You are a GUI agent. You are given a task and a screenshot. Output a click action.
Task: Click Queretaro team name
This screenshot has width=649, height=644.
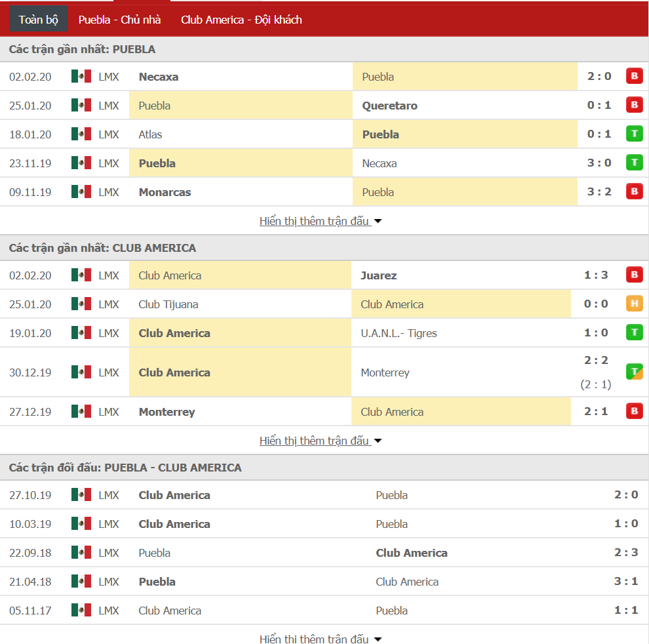(389, 106)
